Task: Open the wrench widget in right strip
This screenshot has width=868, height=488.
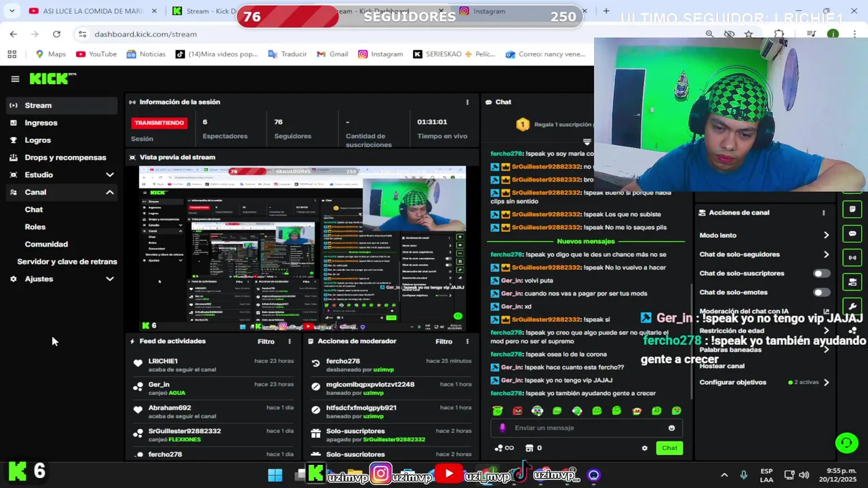Action: [x=852, y=306]
